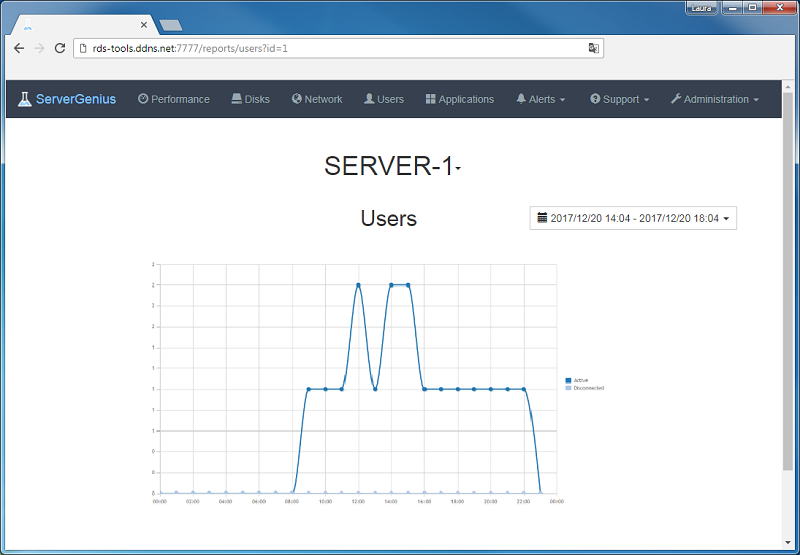
Task: Click the browser forward arrow
Action: [x=39, y=48]
